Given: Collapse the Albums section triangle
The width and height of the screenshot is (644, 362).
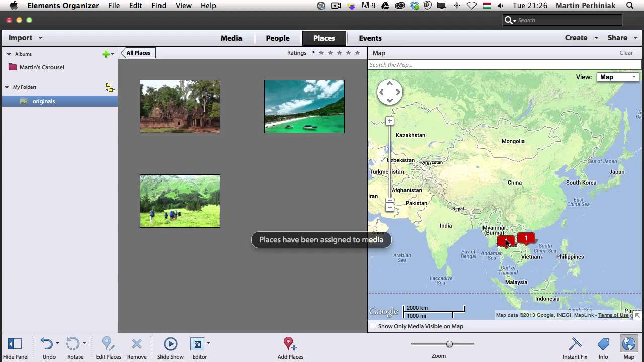Looking at the screenshot, I should coord(9,54).
